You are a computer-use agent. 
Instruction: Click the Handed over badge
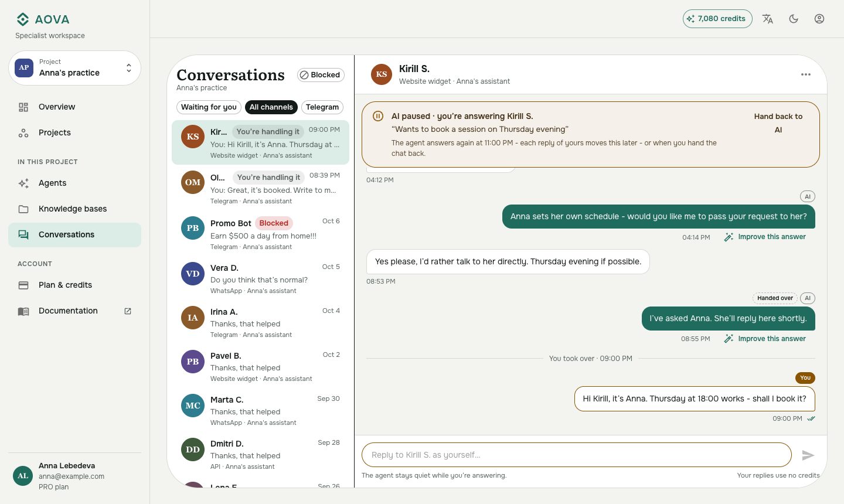click(x=775, y=298)
